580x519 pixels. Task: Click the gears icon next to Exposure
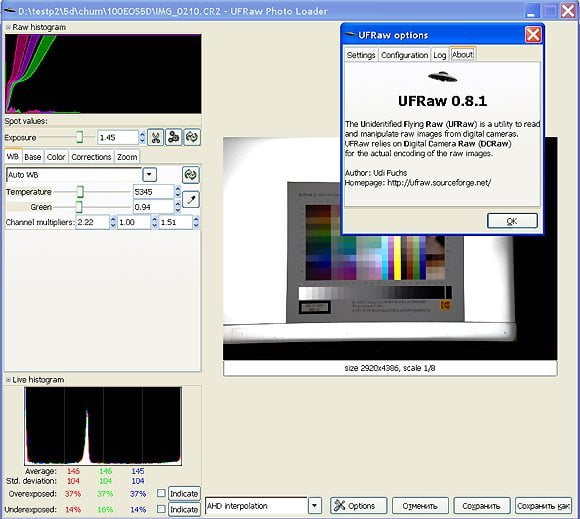[x=173, y=137]
